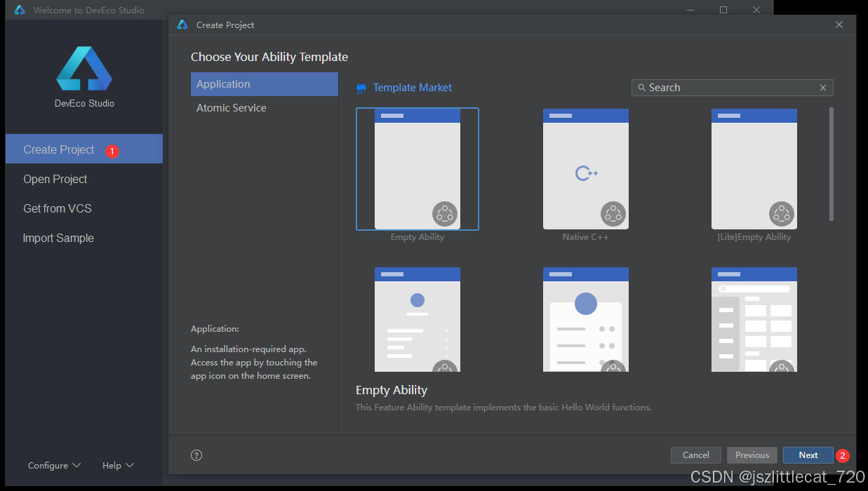Image resolution: width=868 pixels, height=491 pixels.
Task: Click the DevEco icon in Welcome window title bar
Action: point(20,10)
